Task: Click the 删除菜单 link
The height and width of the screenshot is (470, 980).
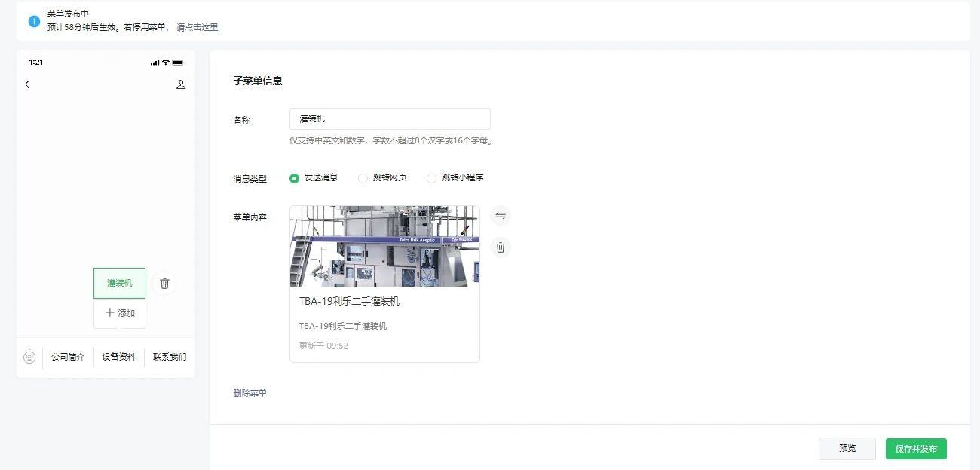Action: pyautogui.click(x=250, y=393)
